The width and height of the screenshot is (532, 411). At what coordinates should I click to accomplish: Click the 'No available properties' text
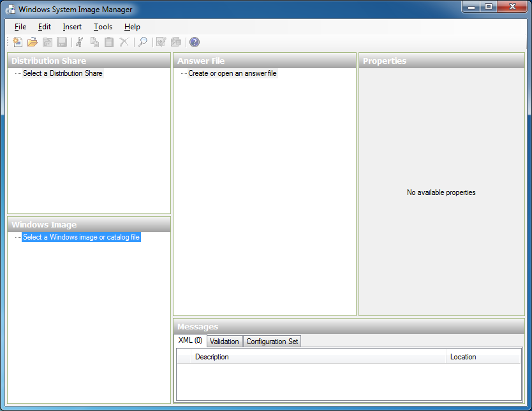(x=441, y=192)
